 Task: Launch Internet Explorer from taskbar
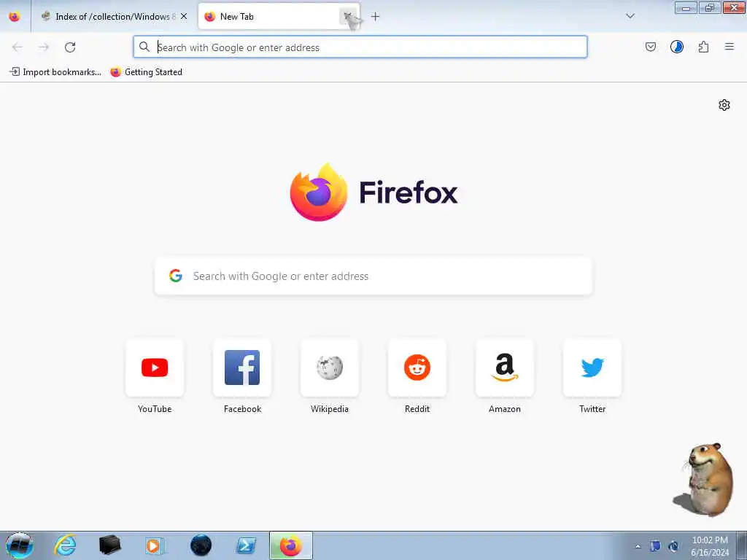[65, 545]
